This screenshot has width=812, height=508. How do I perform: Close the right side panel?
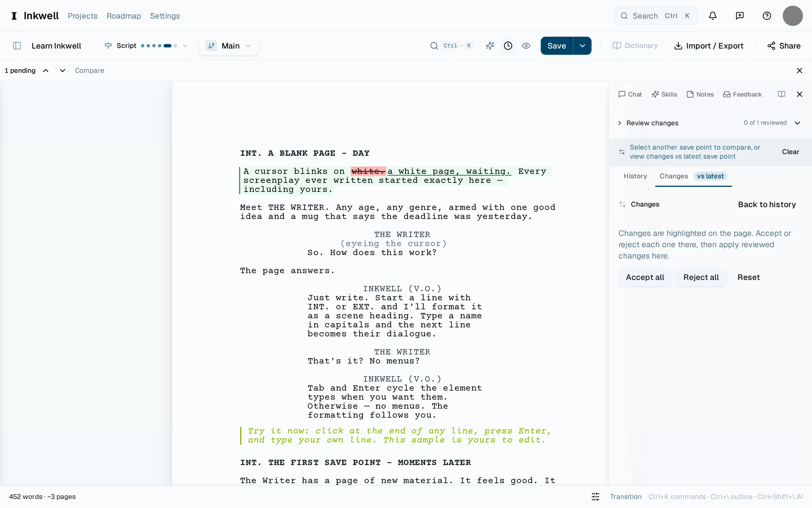pos(800,95)
